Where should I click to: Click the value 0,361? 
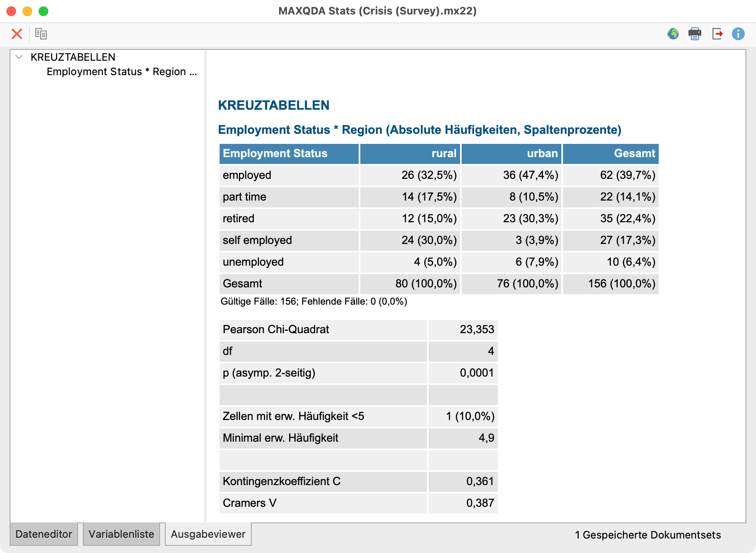pos(463,481)
